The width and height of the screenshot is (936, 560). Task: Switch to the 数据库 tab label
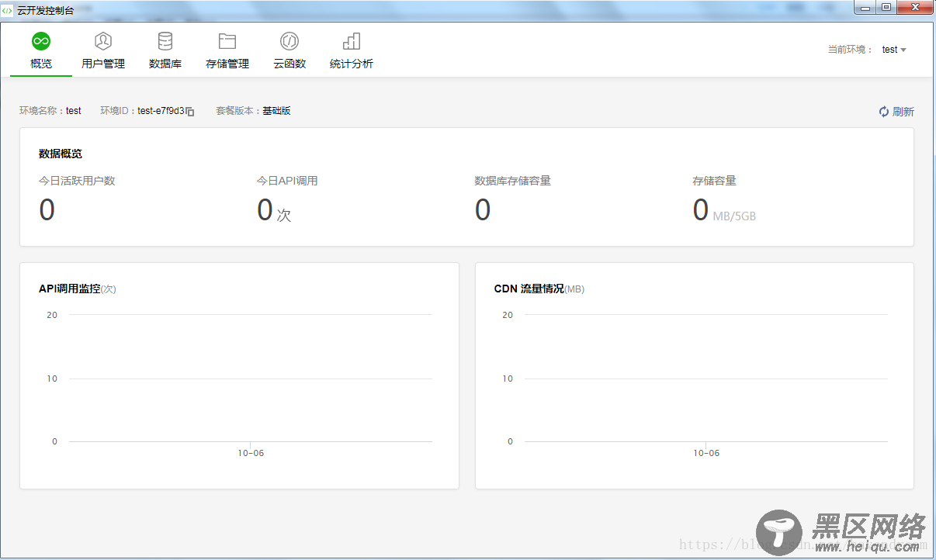165,64
